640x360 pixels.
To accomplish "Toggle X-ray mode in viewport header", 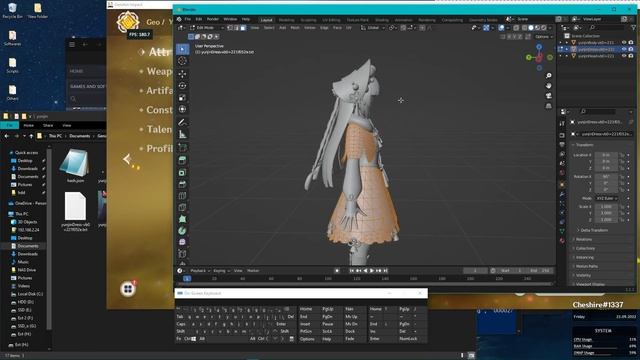I will (516, 28).
